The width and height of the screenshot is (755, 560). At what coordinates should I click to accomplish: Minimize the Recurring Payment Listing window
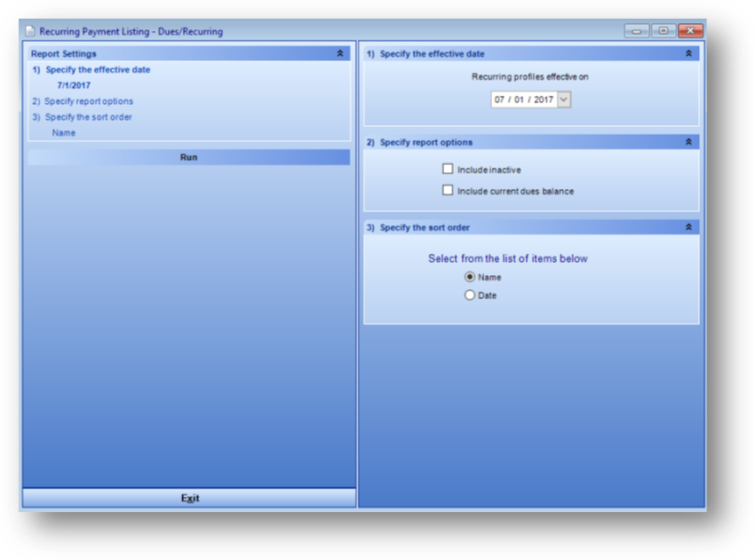(x=637, y=31)
